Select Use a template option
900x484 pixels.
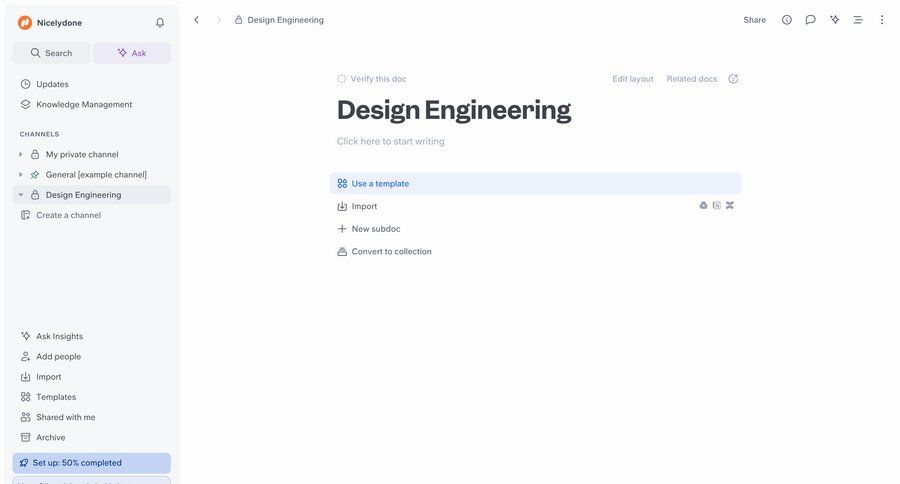(x=380, y=184)
